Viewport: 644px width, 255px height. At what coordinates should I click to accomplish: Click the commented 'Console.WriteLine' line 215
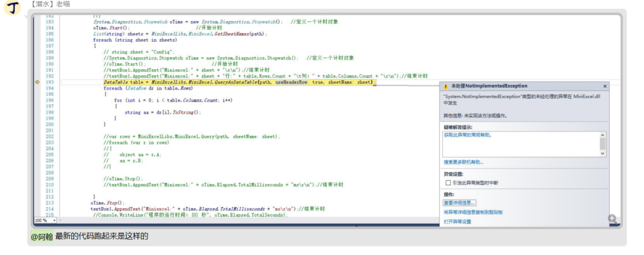pos(191,214)
